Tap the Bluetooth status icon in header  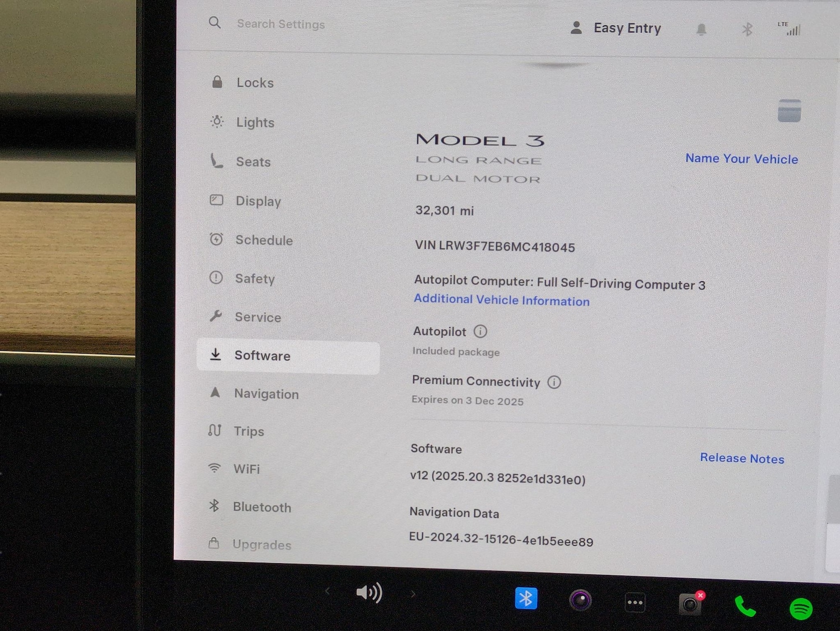pyautogui.click(x=747, y=29)
